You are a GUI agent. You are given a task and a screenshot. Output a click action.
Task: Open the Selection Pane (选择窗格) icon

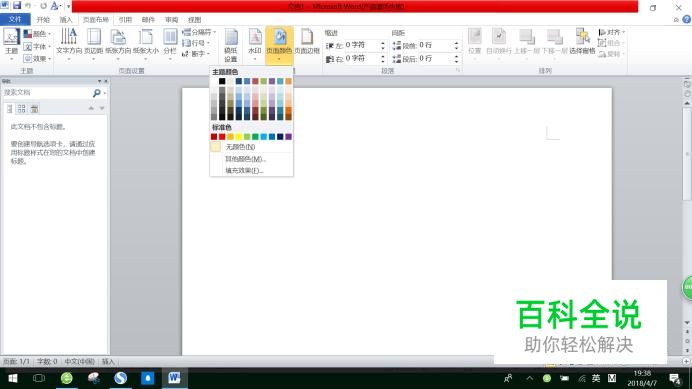(582, 42)
